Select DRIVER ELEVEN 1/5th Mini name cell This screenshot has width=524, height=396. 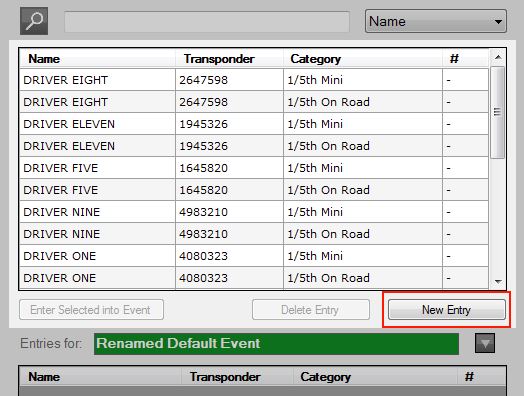click(x=97, y=124)
